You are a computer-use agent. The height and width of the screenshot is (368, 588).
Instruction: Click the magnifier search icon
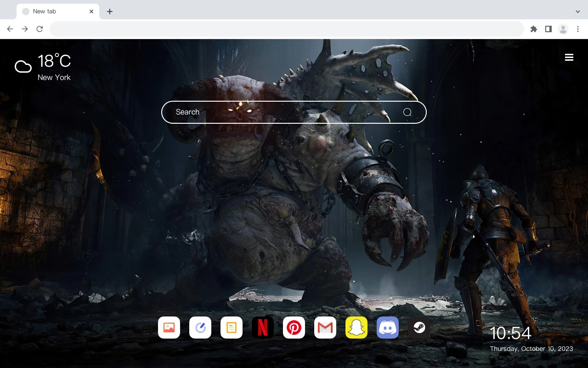click(407, 112)
